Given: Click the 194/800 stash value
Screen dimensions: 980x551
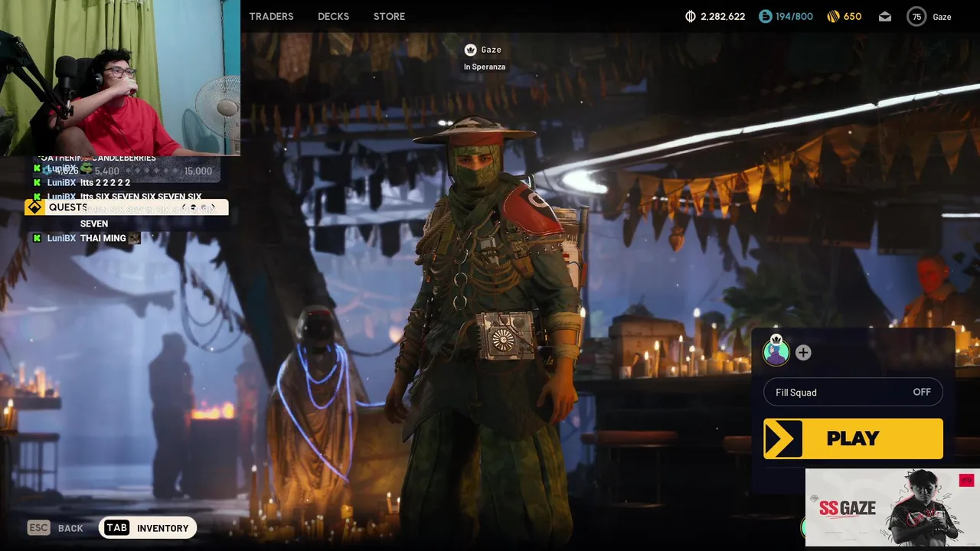Looking at the screenshot, I should pos(795,16).
